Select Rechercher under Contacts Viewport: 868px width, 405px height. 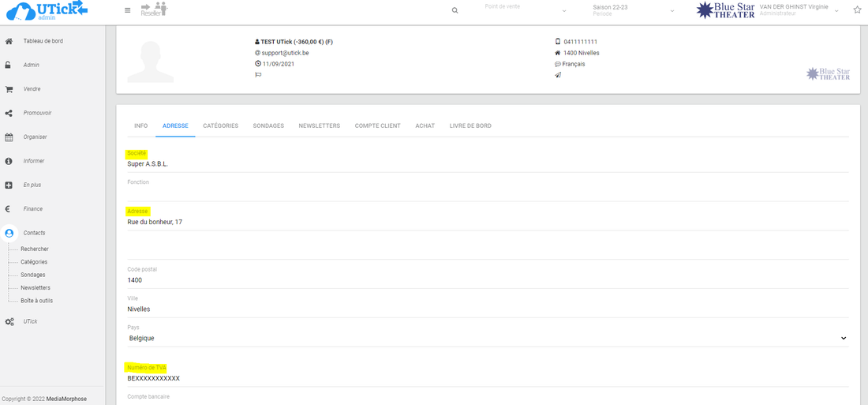click(x=35, y=249)
